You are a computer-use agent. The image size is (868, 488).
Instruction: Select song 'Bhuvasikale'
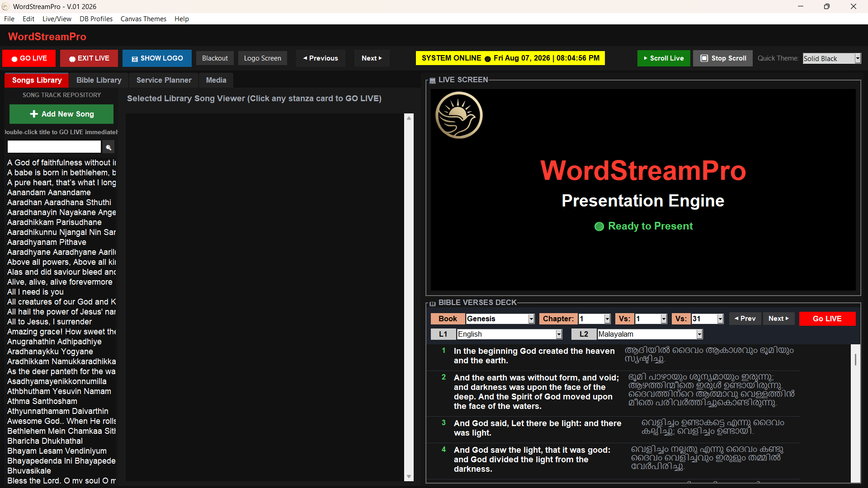[x=29, y=471]
